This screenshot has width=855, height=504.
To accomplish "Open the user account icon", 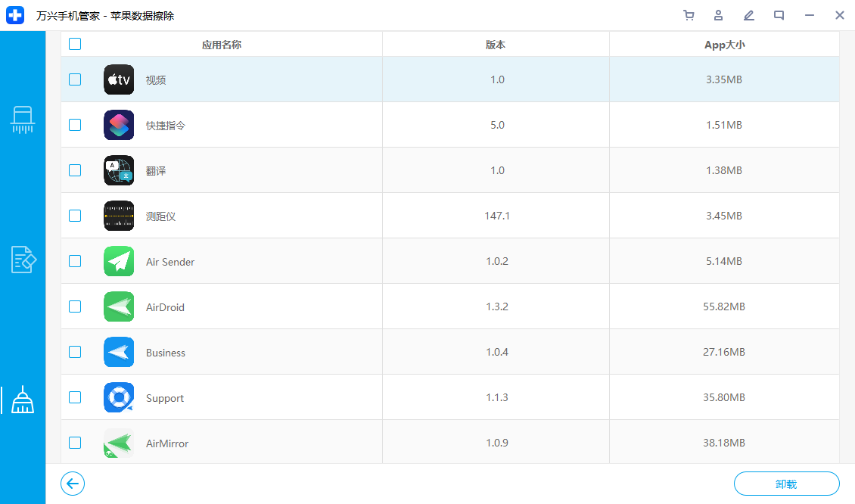I will (x=719, y=15).
